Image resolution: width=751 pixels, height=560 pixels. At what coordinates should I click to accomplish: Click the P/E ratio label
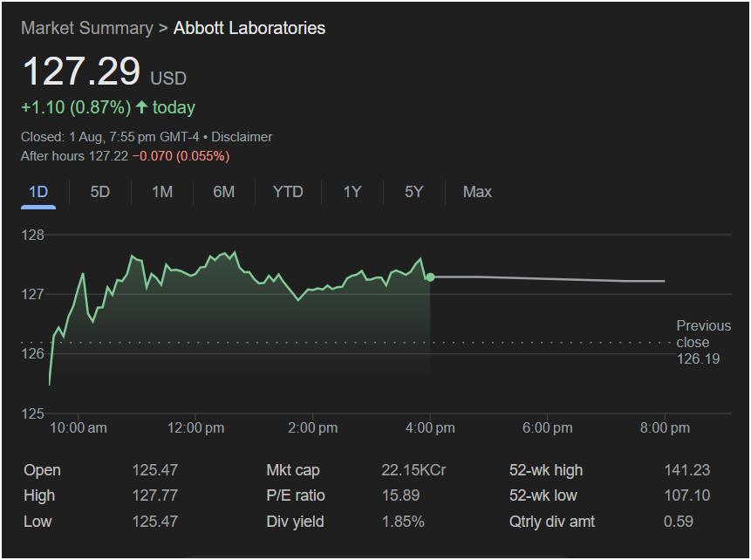tap(296, 495)
